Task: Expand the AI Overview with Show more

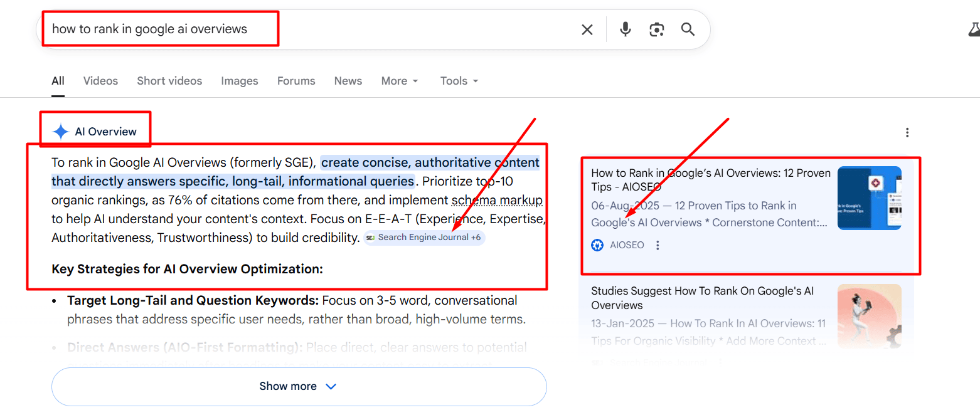Action: click(x=299, y=386)
